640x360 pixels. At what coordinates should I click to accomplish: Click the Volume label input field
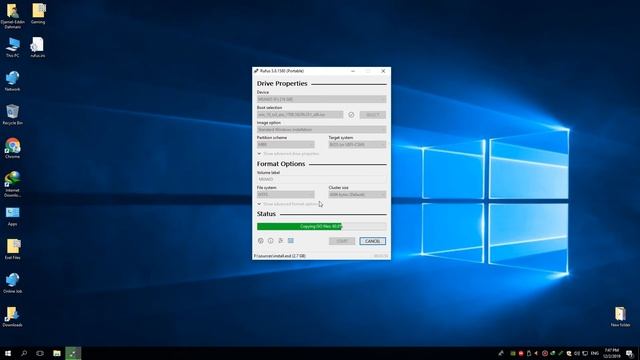[x=322, y=180]
